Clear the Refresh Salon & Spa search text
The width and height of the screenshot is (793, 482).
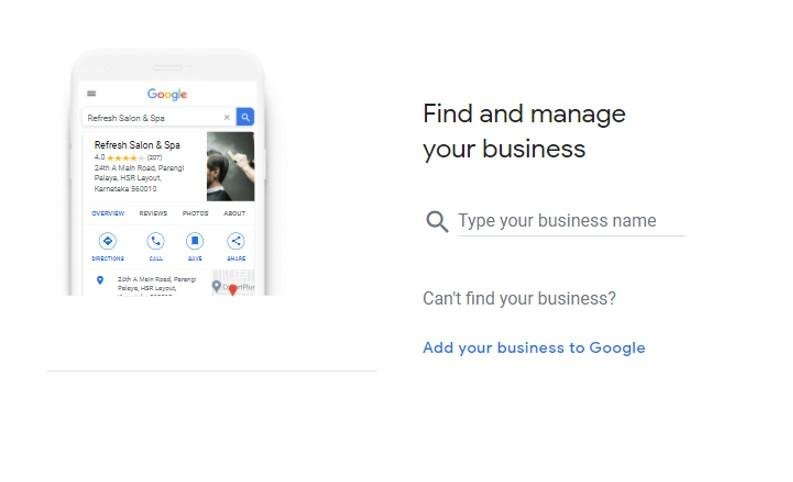227,117
